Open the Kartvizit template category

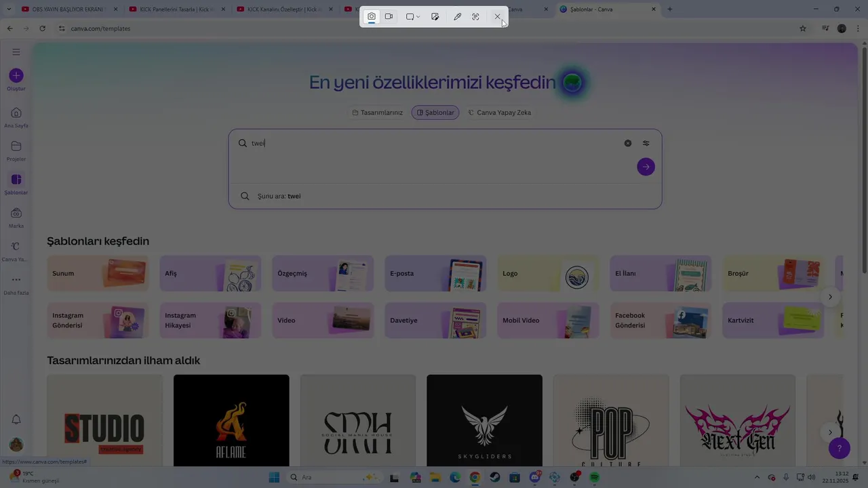coord(773,320)
